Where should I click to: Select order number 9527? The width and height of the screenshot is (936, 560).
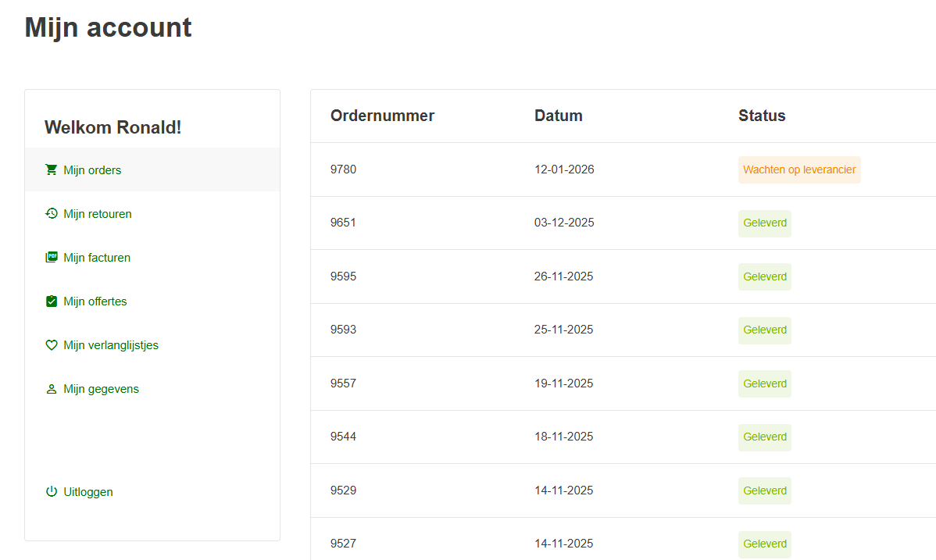click(343, 544)
